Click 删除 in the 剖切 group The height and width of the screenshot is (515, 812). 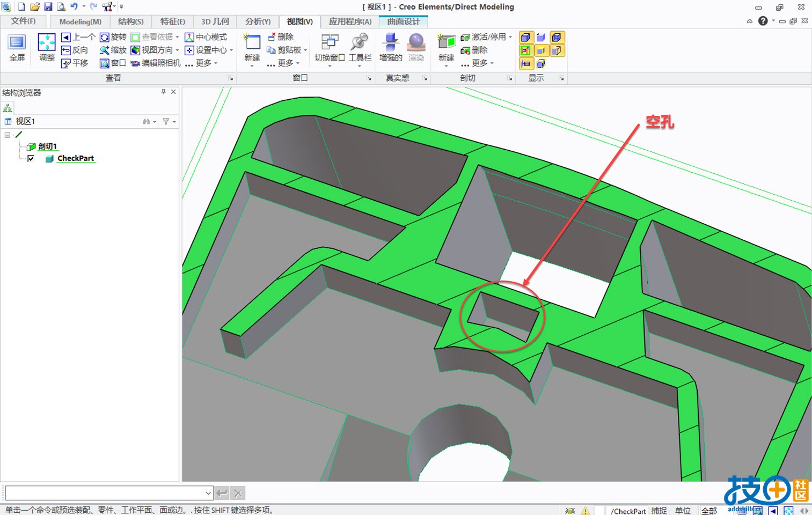474,50
